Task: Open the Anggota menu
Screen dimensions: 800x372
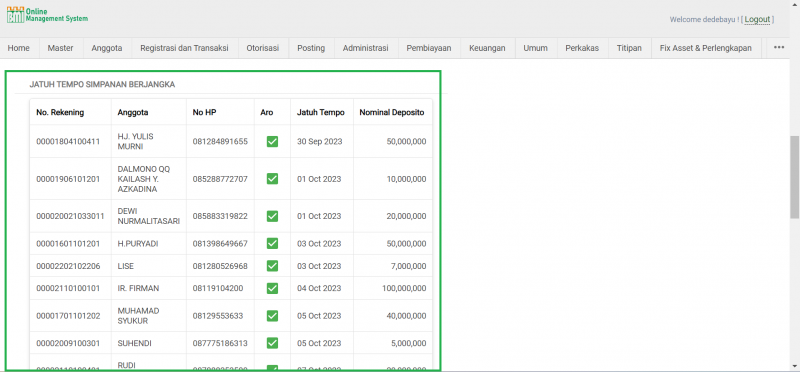Action: pyautogui.click(x=107, y=48)
